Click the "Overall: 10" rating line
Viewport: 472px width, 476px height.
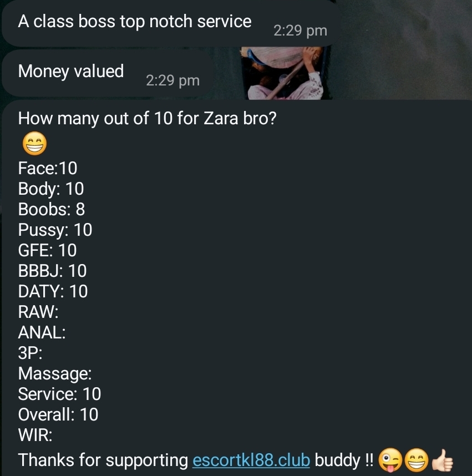point(58,414)
